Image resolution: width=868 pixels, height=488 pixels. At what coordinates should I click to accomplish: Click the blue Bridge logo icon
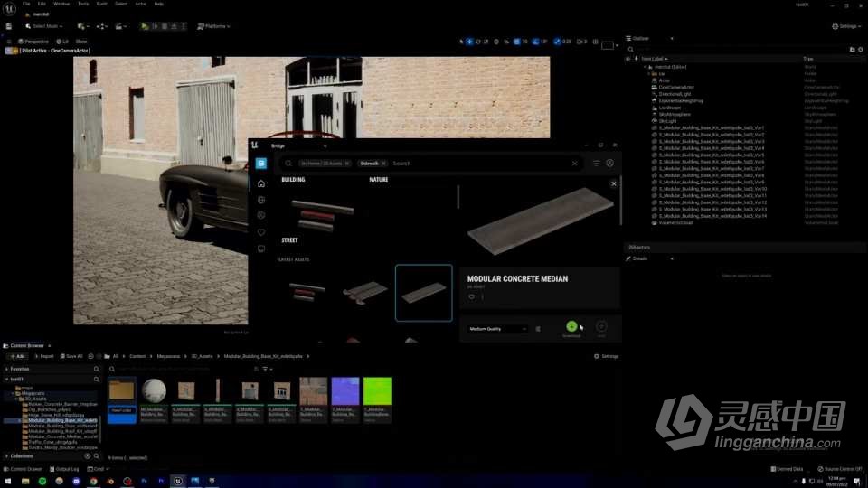coord(261,164)
